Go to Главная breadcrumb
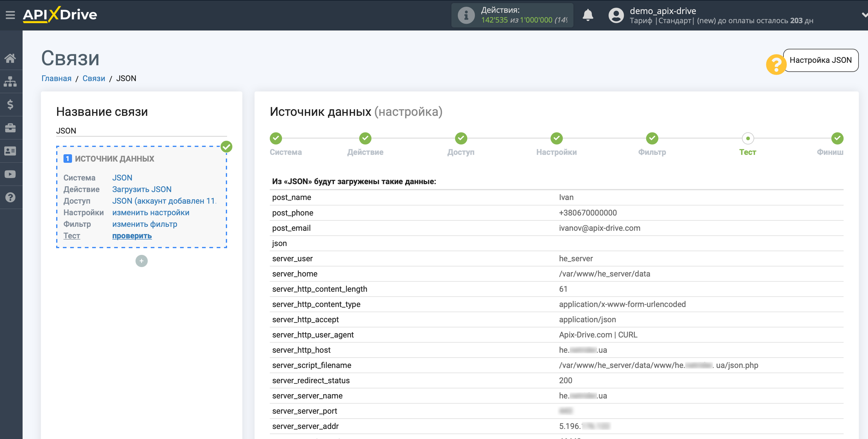Image resolution: width=868 pixels, height=439 pixels. pyautogui.click(x=56, y=78)
